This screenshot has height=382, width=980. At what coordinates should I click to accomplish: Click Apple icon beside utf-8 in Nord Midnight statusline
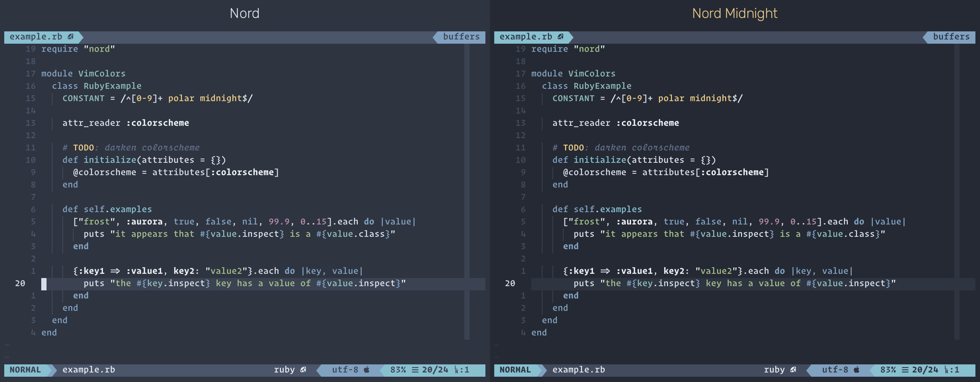(857, 370)
